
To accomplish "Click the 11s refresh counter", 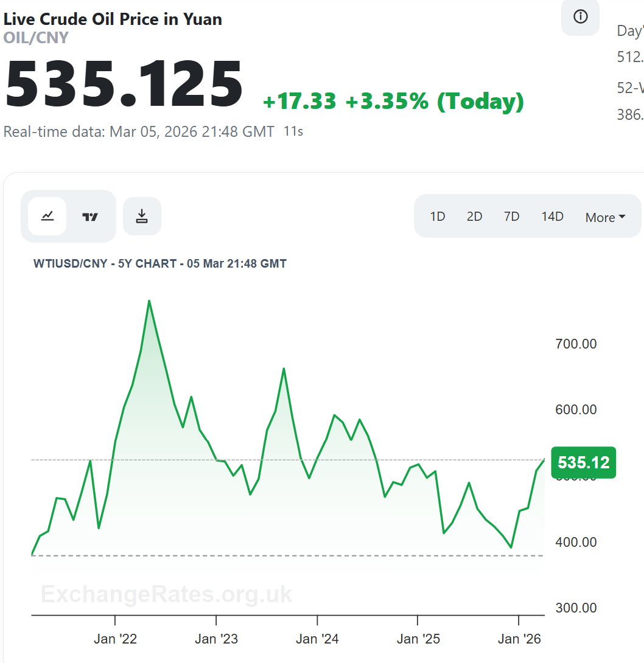I will (293, 131).
